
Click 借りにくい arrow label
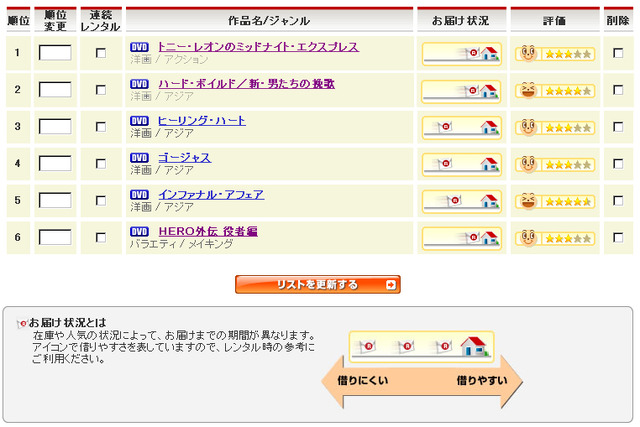click(362, 380)
